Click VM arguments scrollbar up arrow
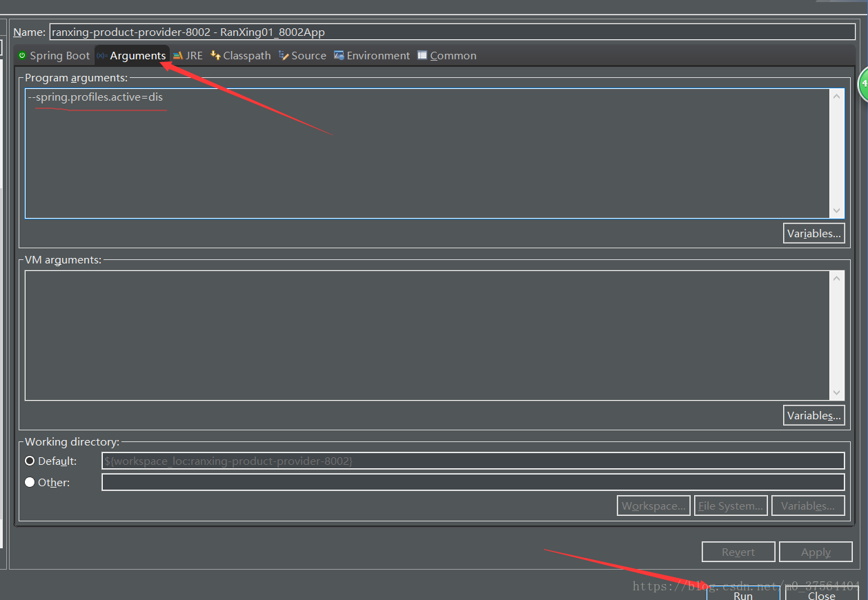868x600 pixels. click(x=837, y=278)
